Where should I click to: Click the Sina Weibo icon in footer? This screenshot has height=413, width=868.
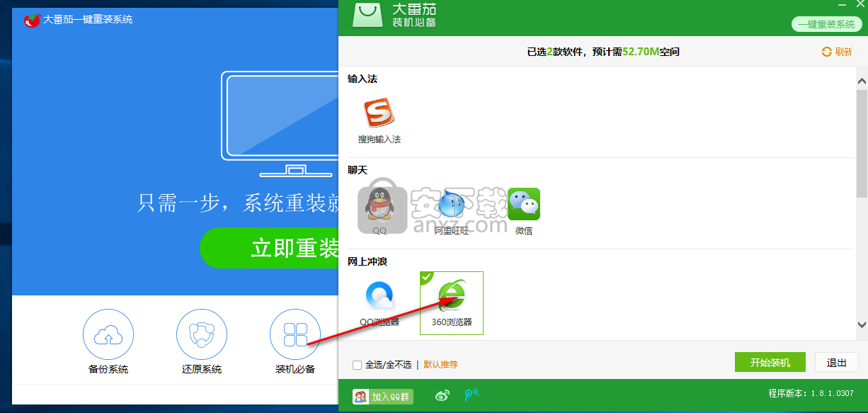coord(442,396)
